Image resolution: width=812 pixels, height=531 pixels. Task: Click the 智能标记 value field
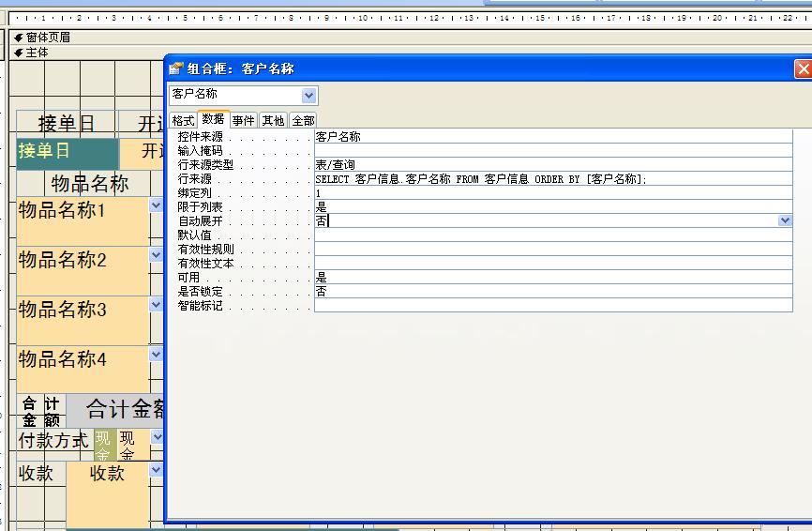553,305
